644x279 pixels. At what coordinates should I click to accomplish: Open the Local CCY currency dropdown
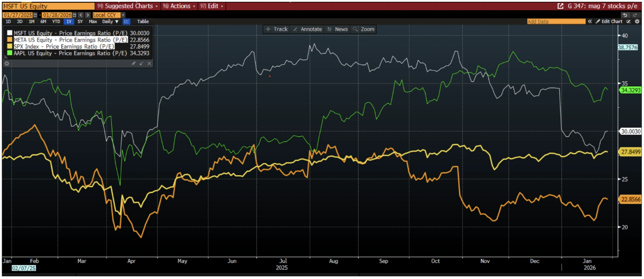tap(123, 15)
